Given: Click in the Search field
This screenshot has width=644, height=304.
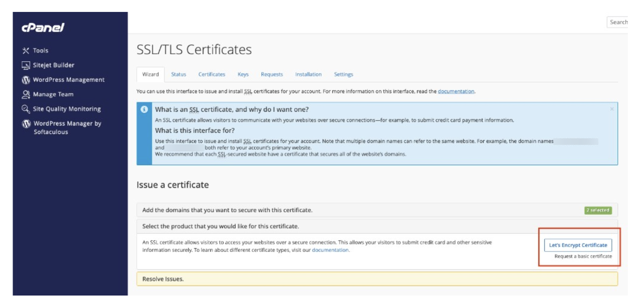Looking at the screenshot, I should [x=618, y=22].
